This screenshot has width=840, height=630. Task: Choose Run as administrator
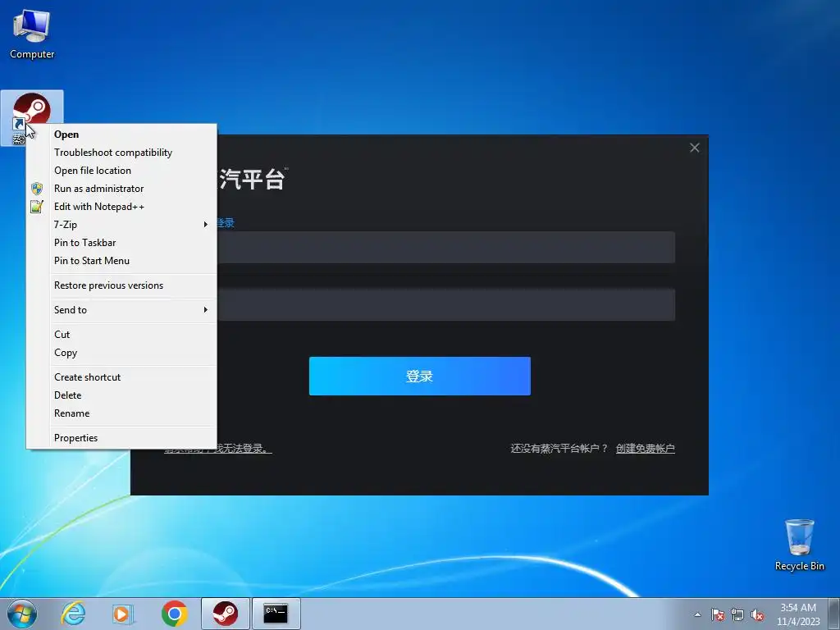tap(122, 189)
